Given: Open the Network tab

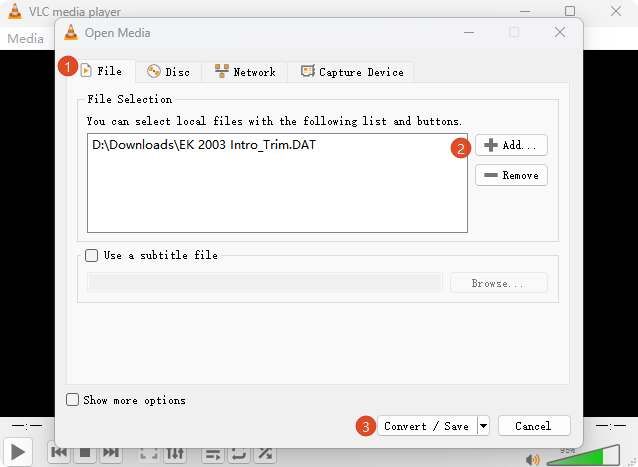Looking at the screenshot, I should (245, 72).
